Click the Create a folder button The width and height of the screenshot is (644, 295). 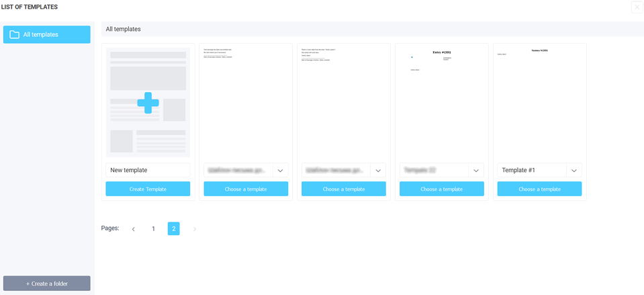(x=46, y=284)
